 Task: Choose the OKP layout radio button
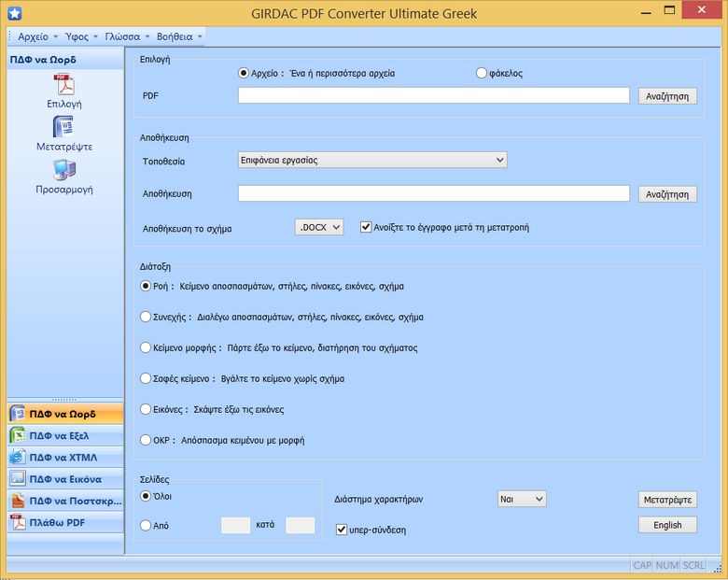[x=146, y=440]
